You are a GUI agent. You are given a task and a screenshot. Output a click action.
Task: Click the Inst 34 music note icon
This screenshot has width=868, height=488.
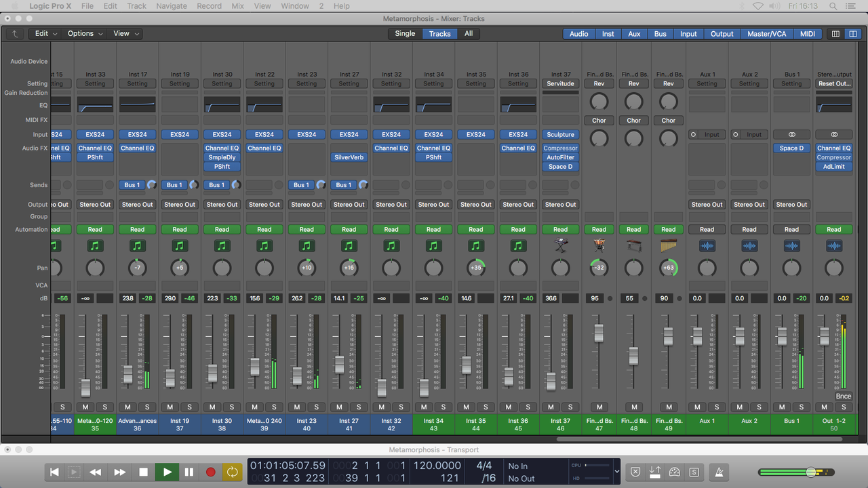tap(433, 245)
